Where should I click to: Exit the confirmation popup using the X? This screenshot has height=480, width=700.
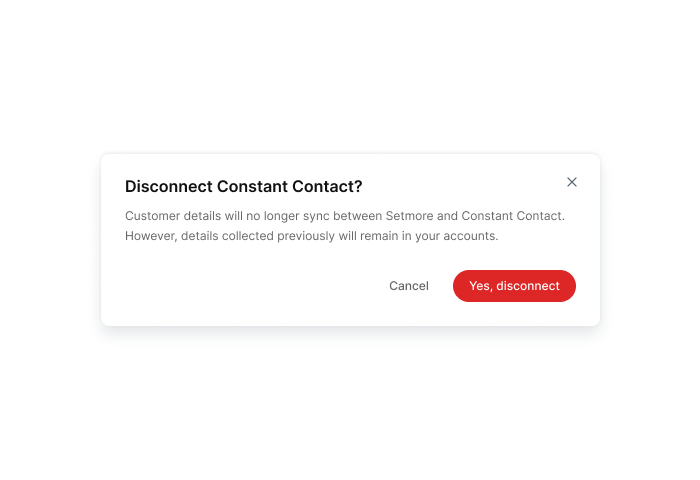pyautogui.click(x=572, y=182)
